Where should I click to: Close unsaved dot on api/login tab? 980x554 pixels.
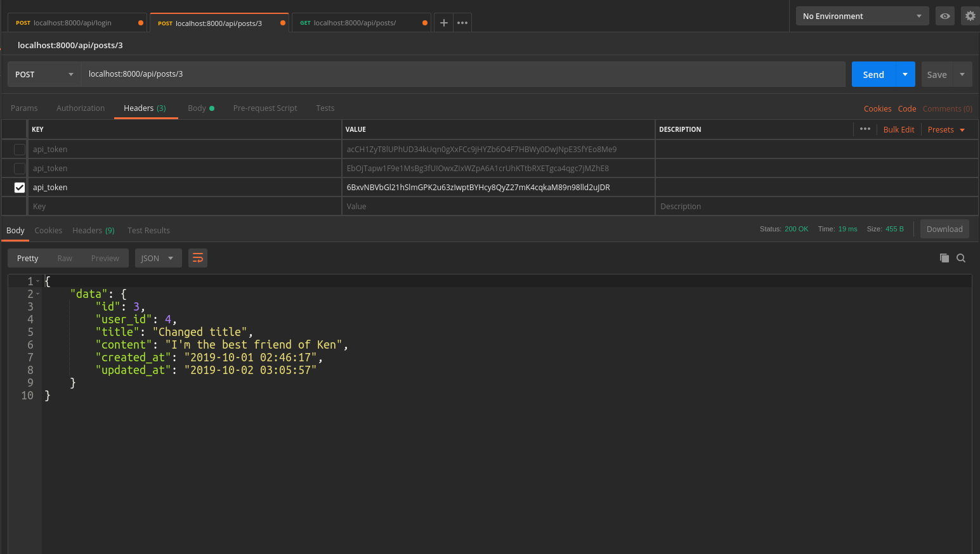point(140,23)
